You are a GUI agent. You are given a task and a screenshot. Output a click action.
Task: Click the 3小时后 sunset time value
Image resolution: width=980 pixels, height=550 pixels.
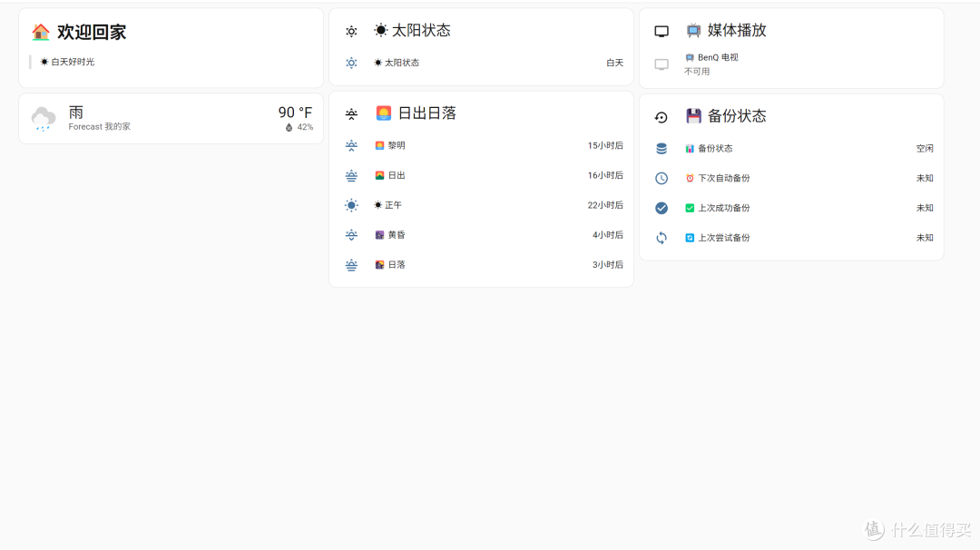(x=607, y=265)
